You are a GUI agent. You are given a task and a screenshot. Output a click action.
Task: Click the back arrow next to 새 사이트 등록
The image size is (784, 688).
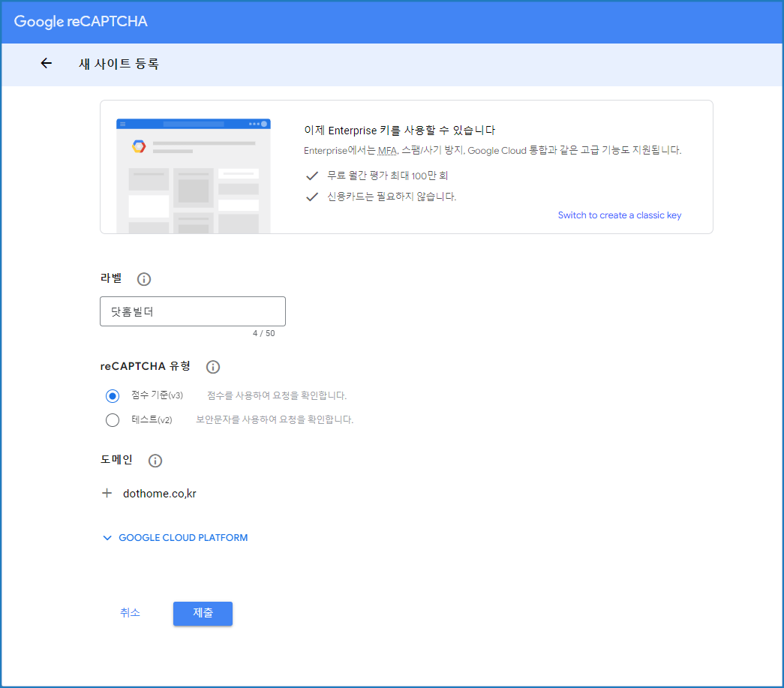(x=47, y=64)
